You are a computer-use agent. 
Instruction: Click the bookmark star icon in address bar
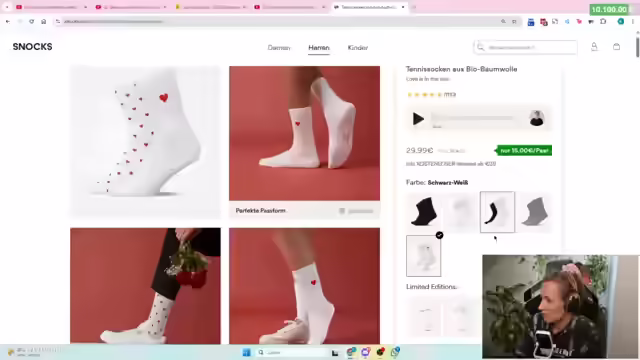click(x=514, y=21)
